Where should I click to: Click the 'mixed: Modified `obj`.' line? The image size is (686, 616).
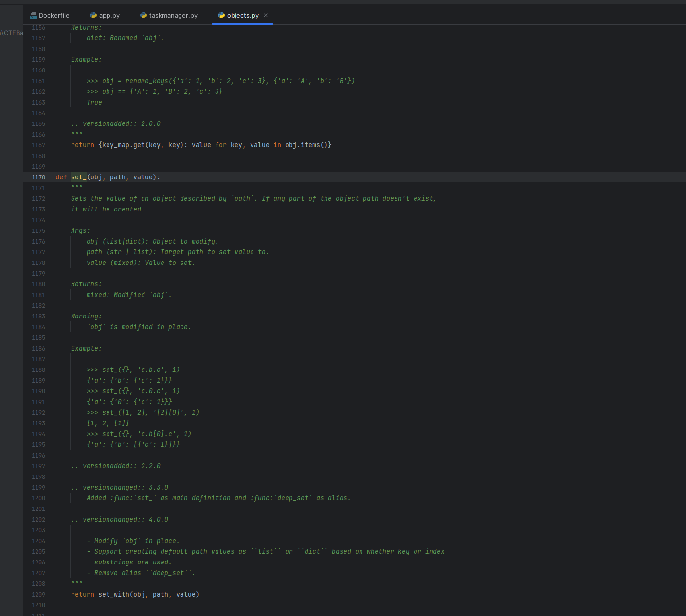click(x=129, y=295)
